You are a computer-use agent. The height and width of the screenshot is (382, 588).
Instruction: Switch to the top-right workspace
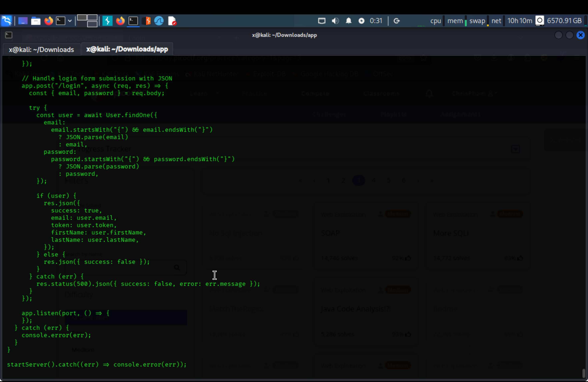(x=92, y=18)
